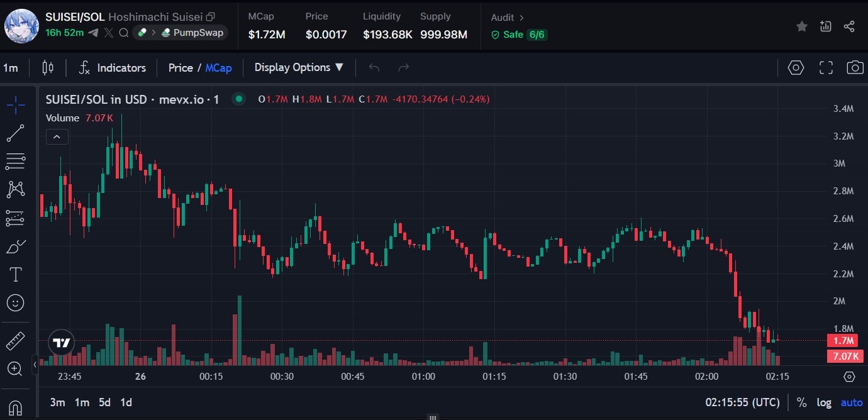Click the add-to-watchlist chart icon
Screen dimensions: 868x420
(x=826, y=26)
